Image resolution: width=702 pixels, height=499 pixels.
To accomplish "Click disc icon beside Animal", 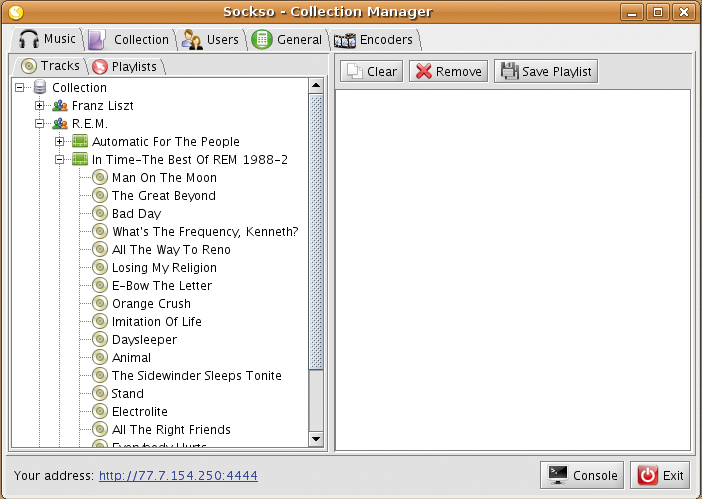I will coord(100,357).
